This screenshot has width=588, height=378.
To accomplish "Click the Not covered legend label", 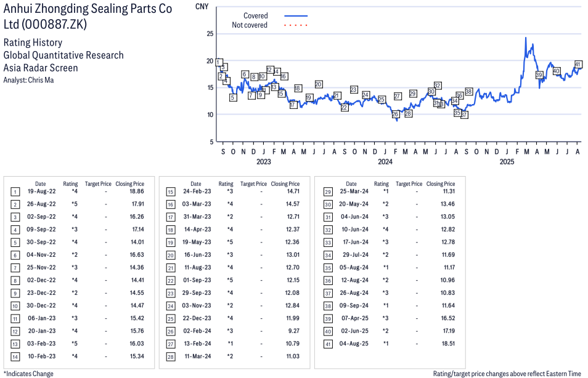I will coord(250,25).
